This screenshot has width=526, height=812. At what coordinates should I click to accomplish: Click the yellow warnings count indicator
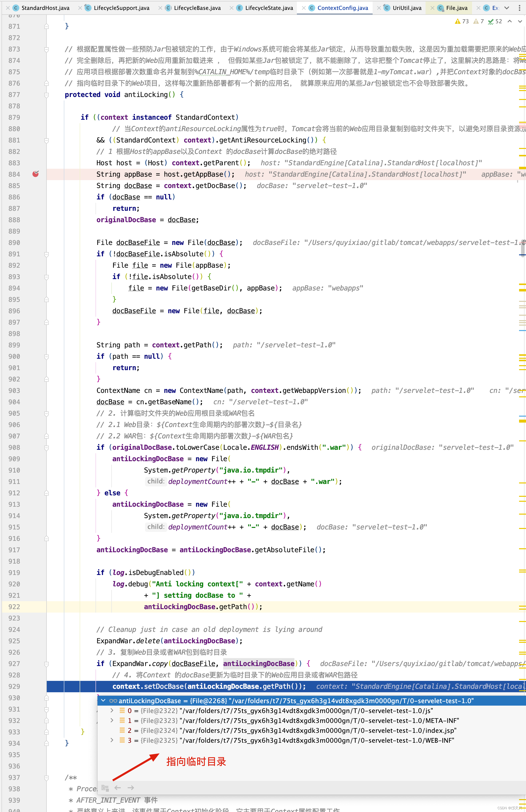coord(462,22)
